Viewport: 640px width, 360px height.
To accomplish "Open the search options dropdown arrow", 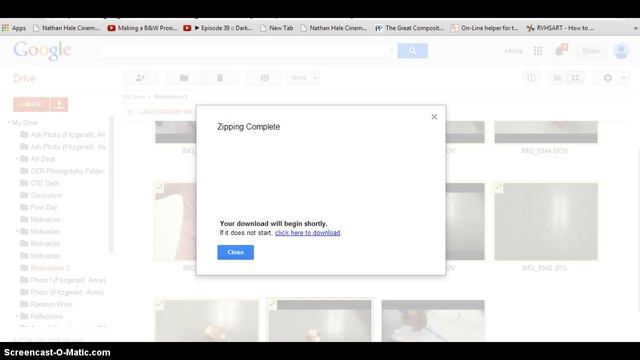I will pos(391,51).
